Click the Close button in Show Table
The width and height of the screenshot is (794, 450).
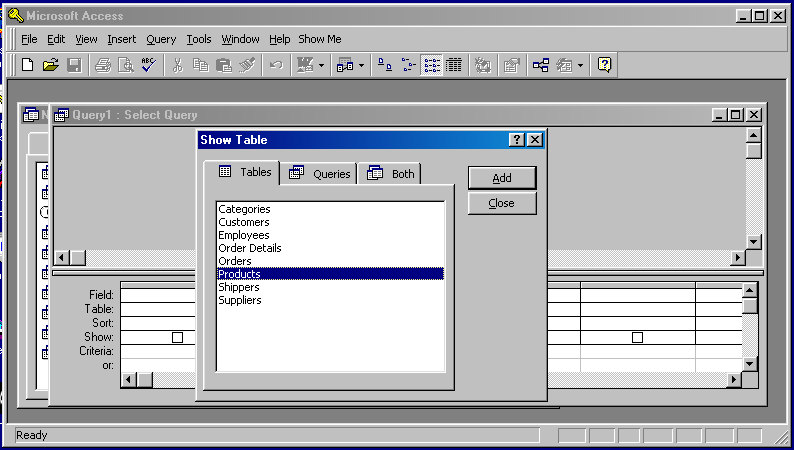coord(502,203)
